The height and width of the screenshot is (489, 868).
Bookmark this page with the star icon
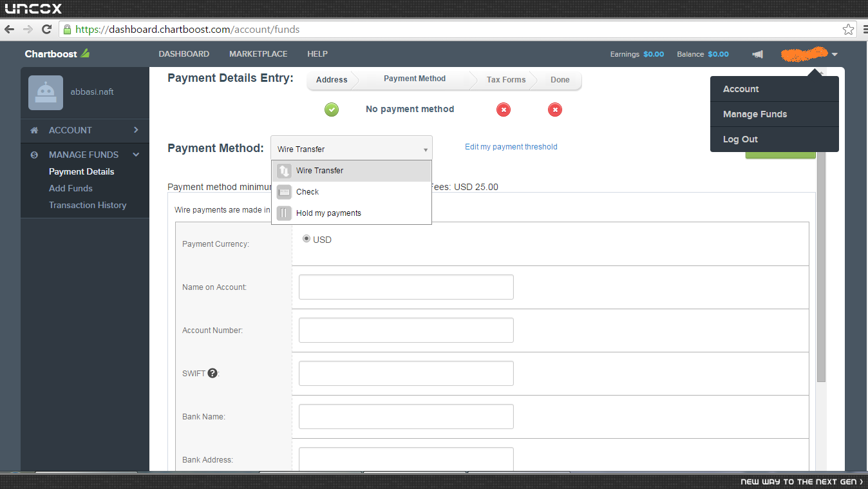tap(849, 29)
